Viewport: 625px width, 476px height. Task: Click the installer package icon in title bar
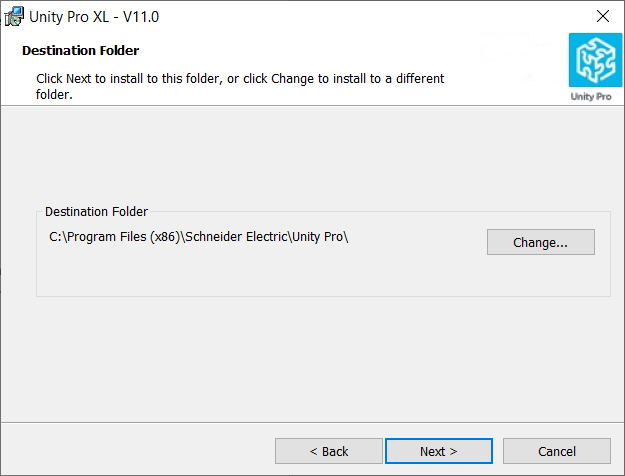click(14, 17)
